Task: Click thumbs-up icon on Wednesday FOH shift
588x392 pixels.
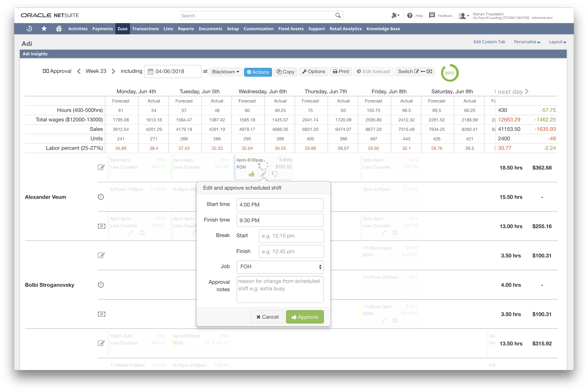Action: [x=252, y=174]
